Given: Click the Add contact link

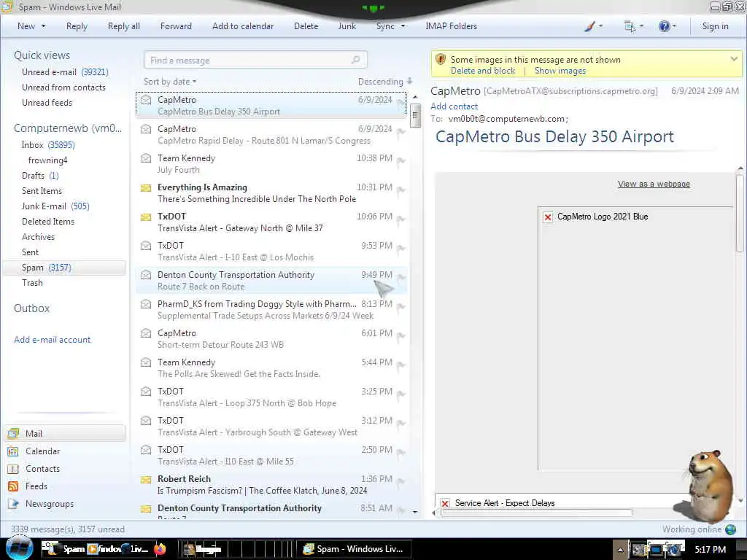Looking at the screenshot, I should pyautogui.click(x=454, y=106).
